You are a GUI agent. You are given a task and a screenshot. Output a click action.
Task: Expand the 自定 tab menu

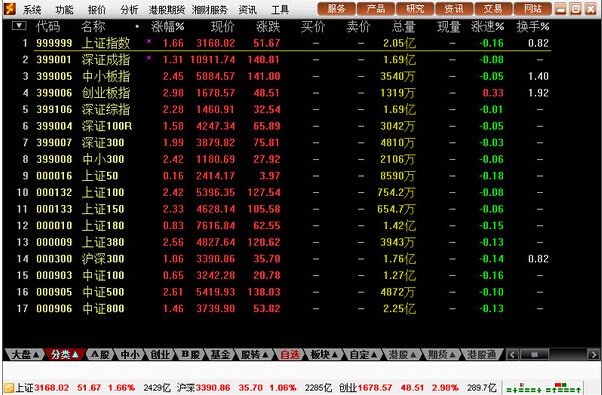point(363,354)
